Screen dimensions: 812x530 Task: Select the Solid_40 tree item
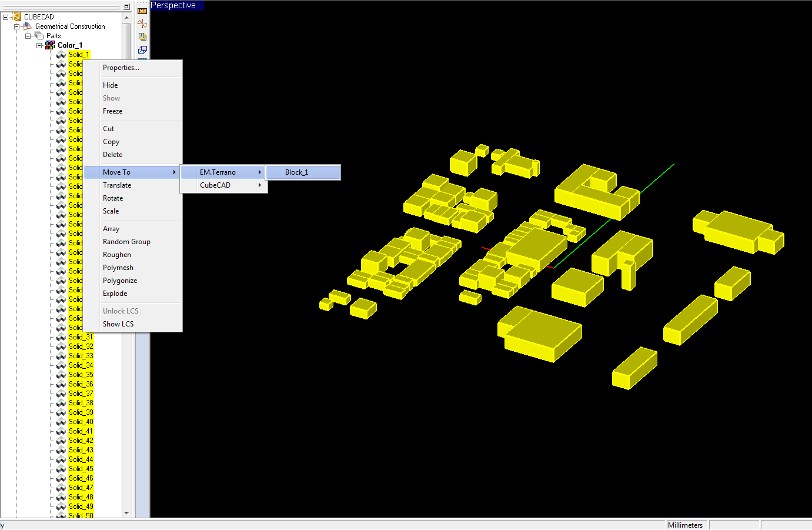click(x=81, y=422)
